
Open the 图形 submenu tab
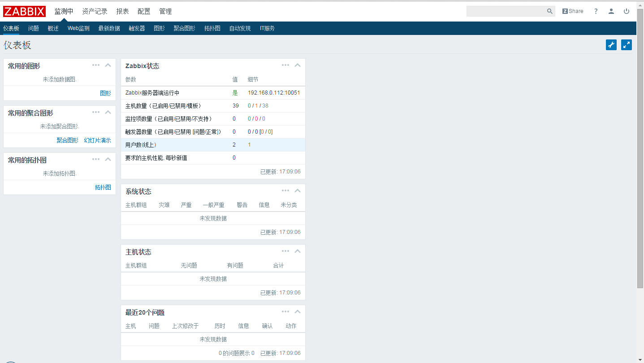tap(159, 28)
